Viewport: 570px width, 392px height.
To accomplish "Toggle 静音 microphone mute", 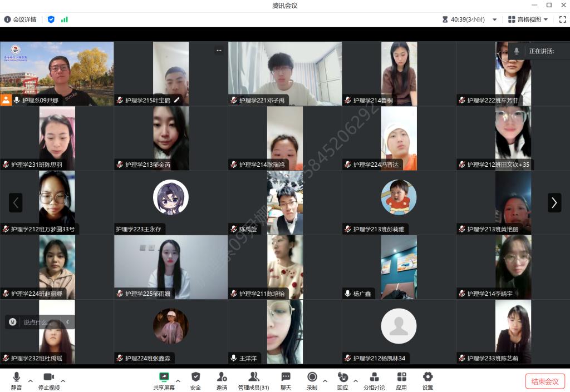I will tap(16, 377).
